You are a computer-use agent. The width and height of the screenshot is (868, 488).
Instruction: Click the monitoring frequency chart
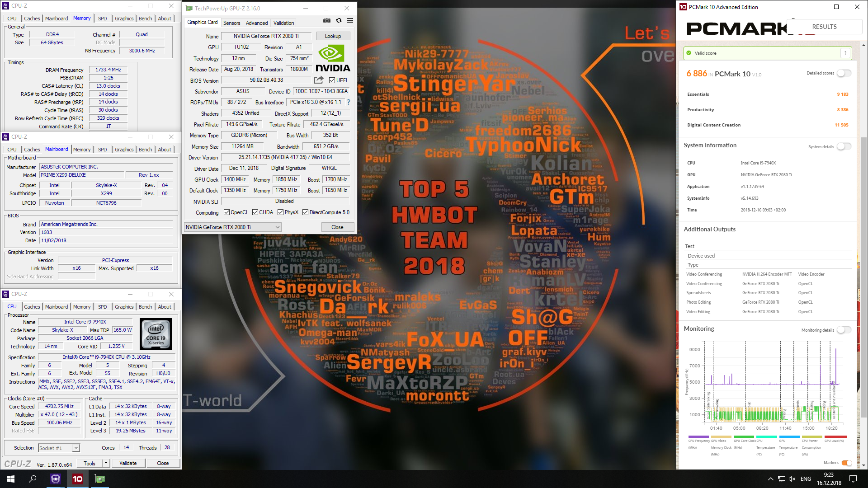click(x=773, y=382)
